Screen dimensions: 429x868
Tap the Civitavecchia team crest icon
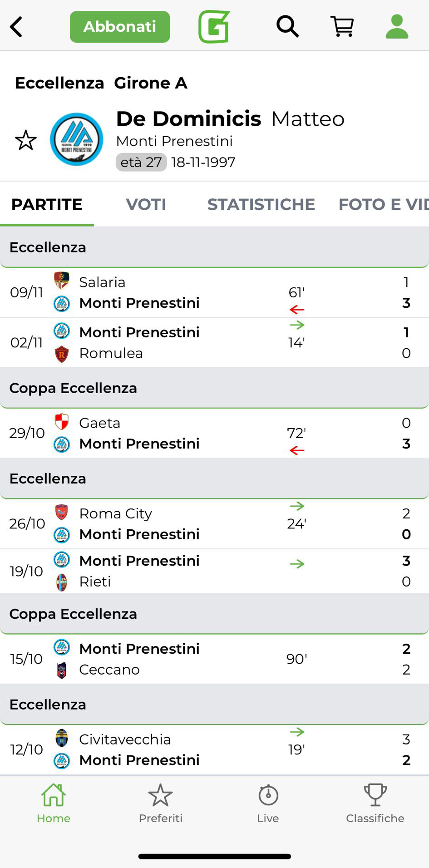pyautogui.click(x=62, y=739)
